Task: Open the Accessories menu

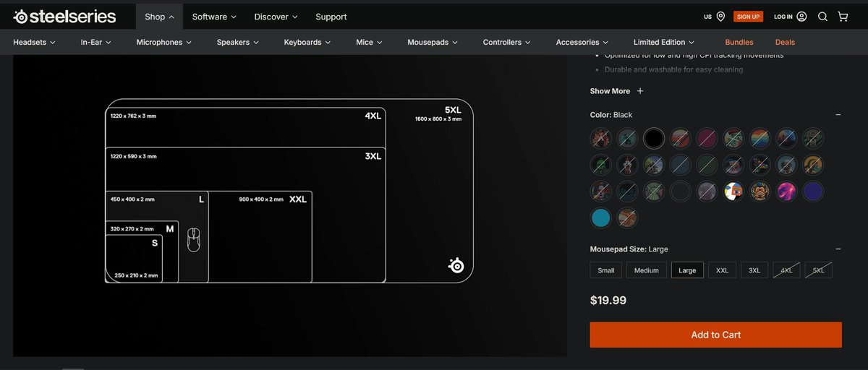Action: (x=582, y=42)
